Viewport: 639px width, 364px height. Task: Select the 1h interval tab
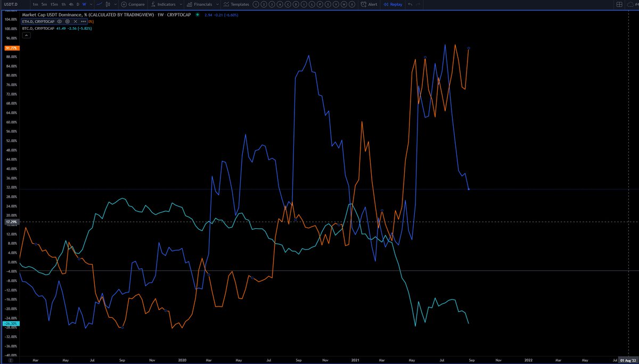point(63,4)
